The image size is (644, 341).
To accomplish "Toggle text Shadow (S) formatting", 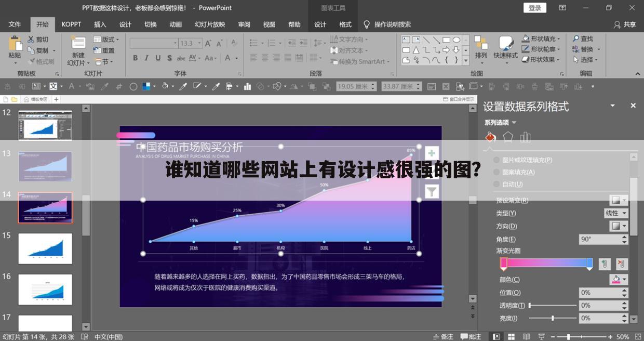I will 169,58.
